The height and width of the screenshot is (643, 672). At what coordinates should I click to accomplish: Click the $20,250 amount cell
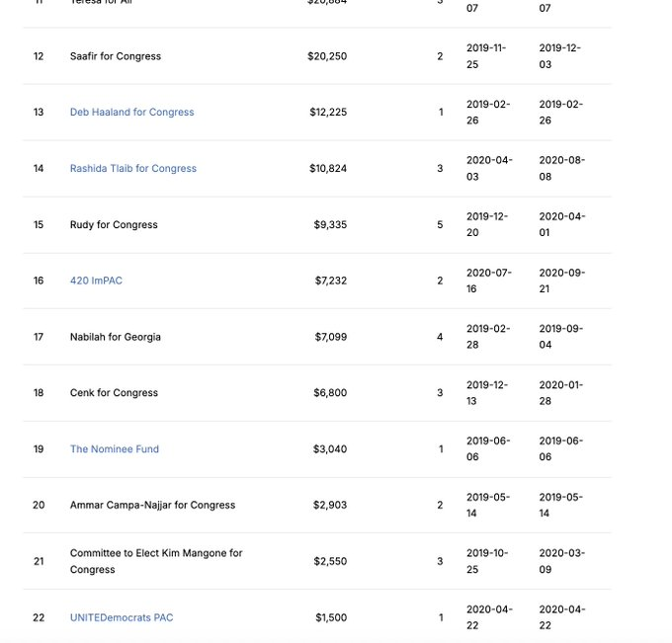tap(327, 56)
